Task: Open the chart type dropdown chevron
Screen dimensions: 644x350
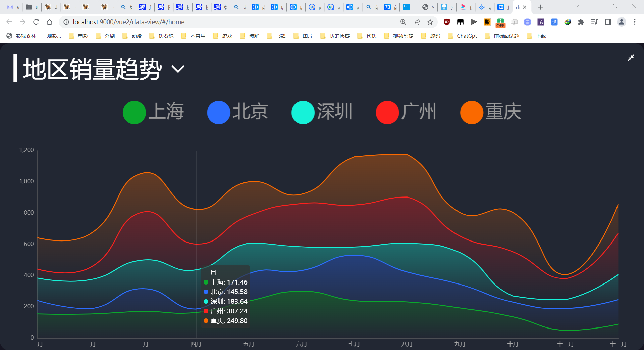Action: pos(178,69)
